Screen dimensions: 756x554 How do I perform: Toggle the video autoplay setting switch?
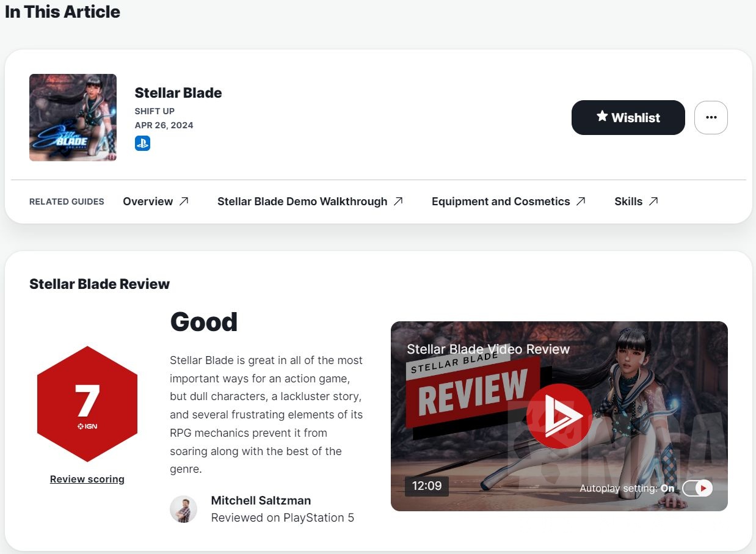(x=697, y=488)
